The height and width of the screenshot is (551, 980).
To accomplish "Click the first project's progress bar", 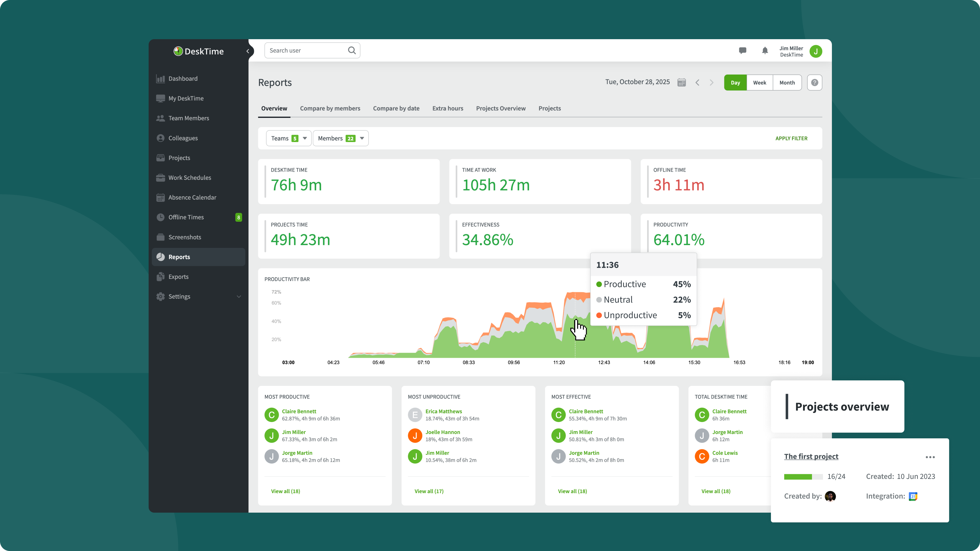I will [x=803, y=477].
